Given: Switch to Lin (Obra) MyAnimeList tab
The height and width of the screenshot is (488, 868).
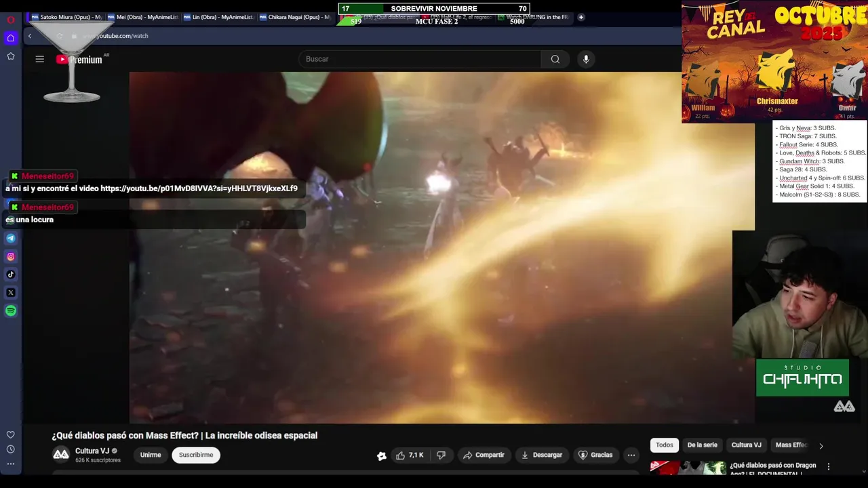Looking at the screenshot, I should (218, 17).
